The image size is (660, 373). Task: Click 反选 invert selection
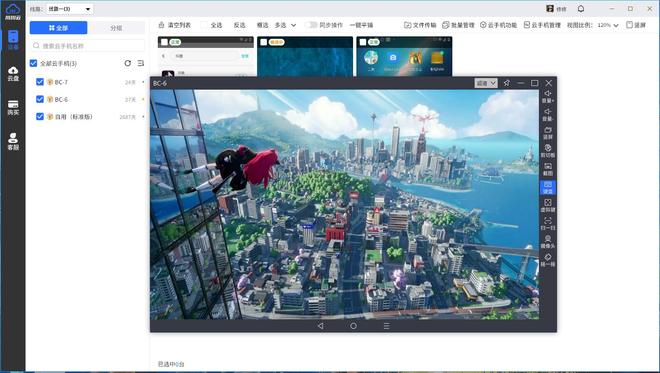(x=240, y=25)
